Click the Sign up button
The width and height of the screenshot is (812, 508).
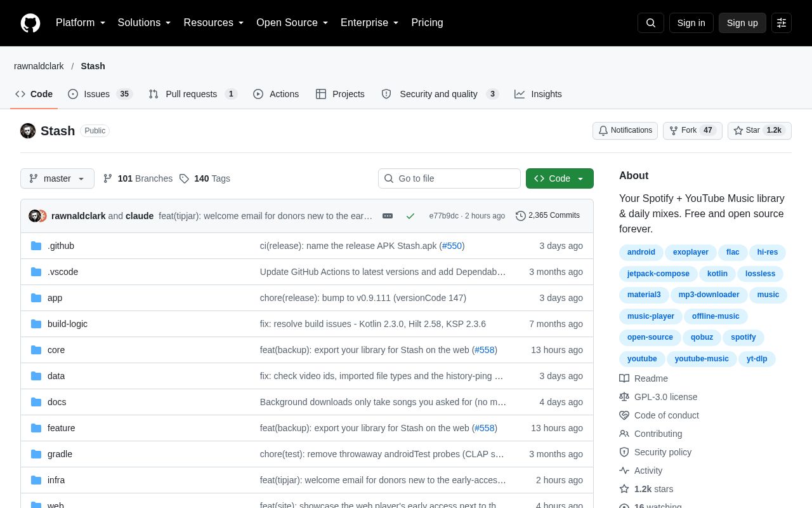pyautogui.click(x=742, y=23)
